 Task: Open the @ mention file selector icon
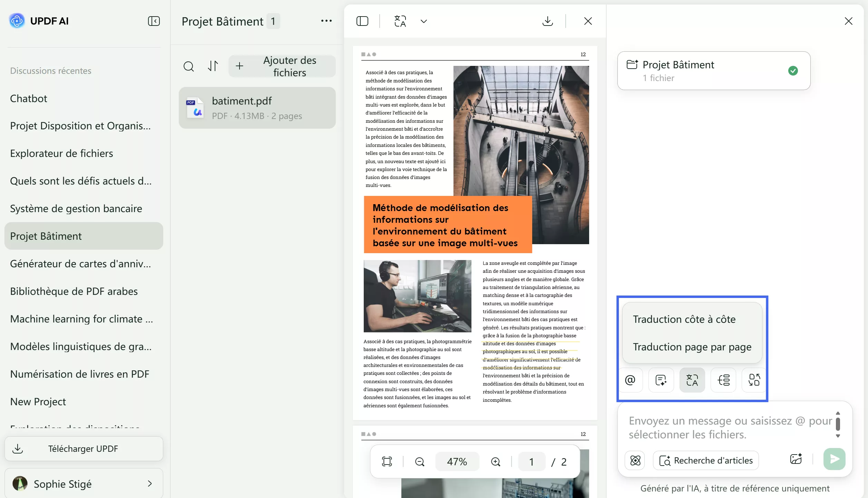click(631, 380)
